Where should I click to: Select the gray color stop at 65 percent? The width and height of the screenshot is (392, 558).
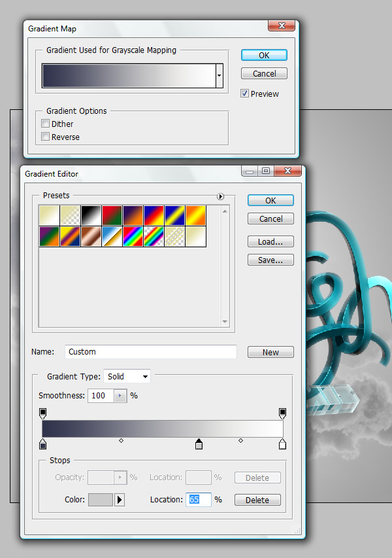point(199,444)
